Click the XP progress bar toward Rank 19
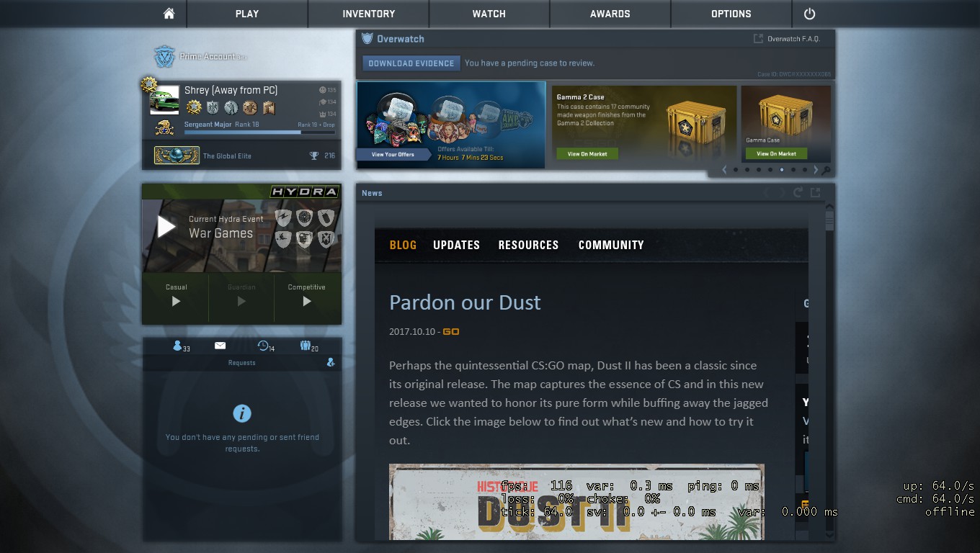This screenshot has width=980, height=553. point(259,132)
